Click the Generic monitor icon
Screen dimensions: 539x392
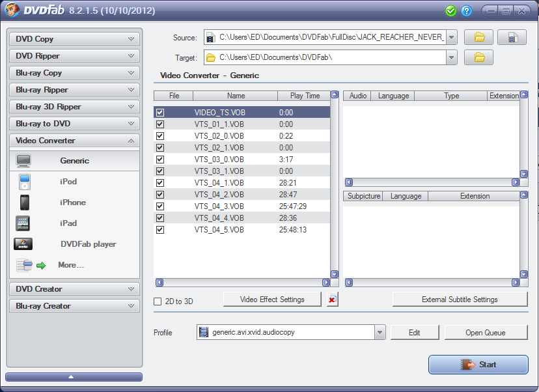pyautogui.click(x=23, y=161)
